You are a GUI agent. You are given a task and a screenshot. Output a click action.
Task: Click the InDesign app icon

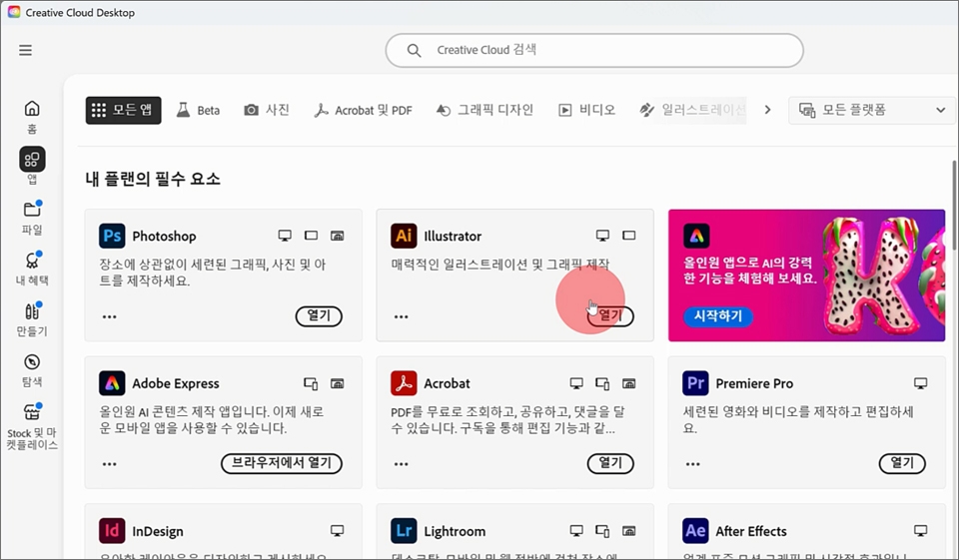(112, 531)
